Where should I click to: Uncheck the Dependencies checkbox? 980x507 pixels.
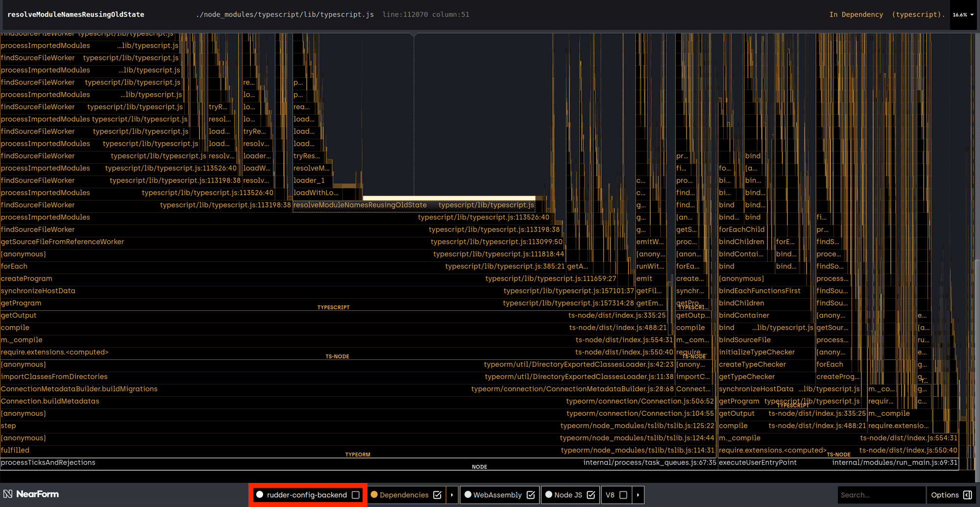tap(437, 495)
